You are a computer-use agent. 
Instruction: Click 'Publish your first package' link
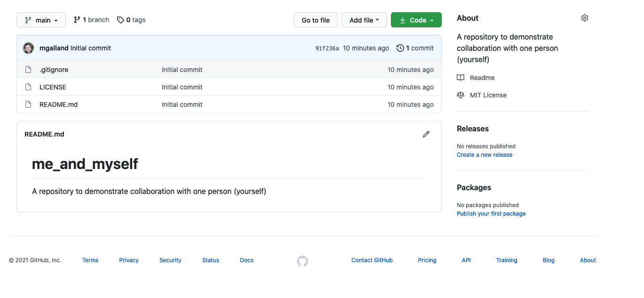pyautogui.click(x=491, y=214)
